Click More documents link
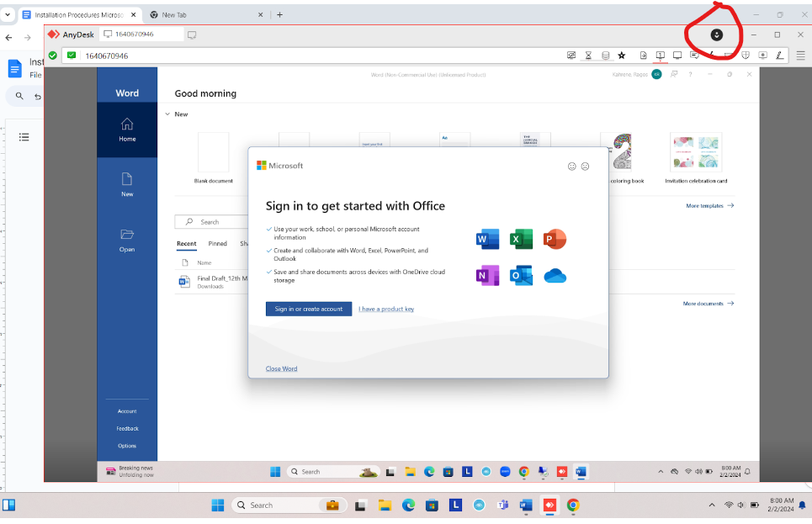Image resolution: width=812 pixels, height=524 pixels. click(709, 304)
